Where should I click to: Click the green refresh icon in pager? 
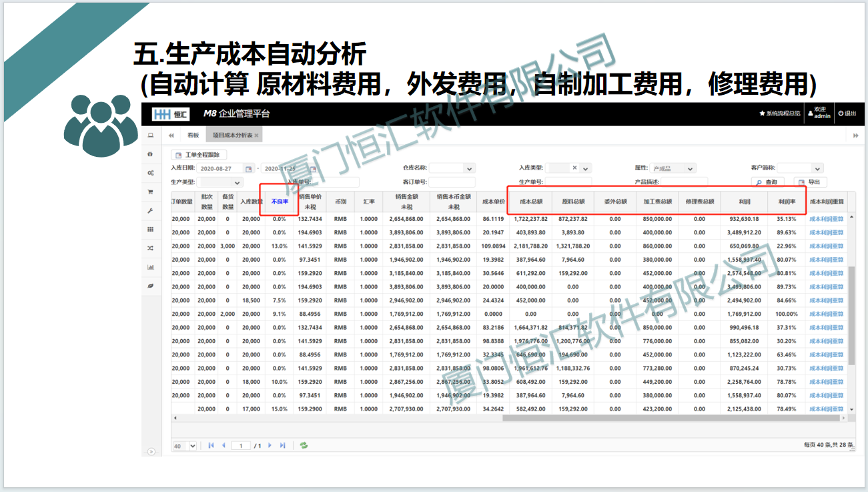304,445
